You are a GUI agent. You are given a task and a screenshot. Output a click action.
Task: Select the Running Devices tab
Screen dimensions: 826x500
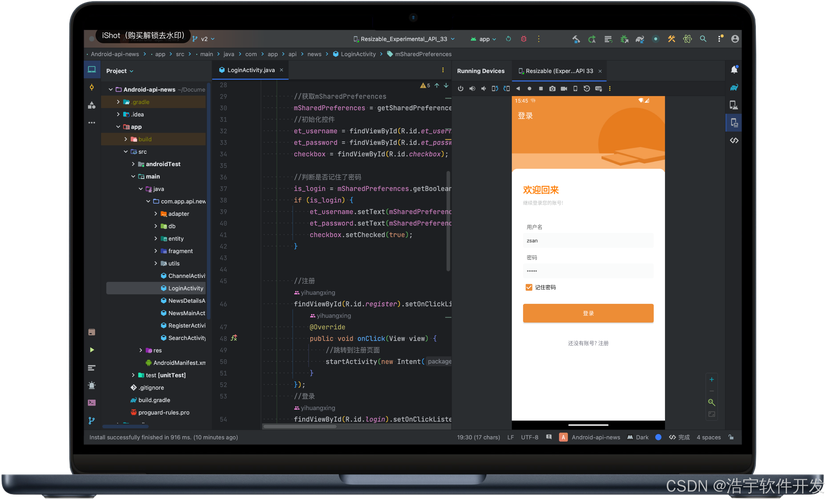tap(480, 71)
